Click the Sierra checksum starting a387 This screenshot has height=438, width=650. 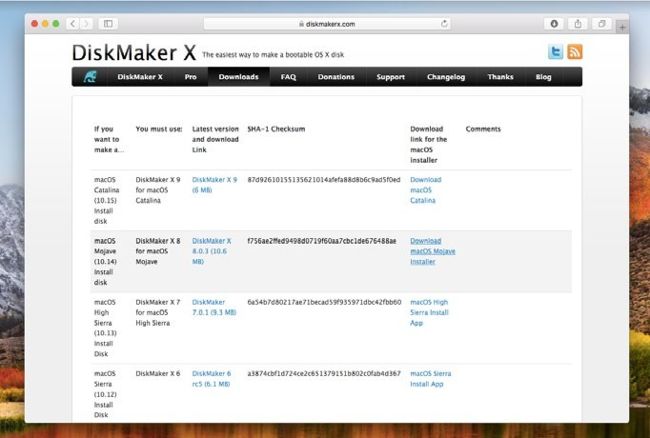324,373
